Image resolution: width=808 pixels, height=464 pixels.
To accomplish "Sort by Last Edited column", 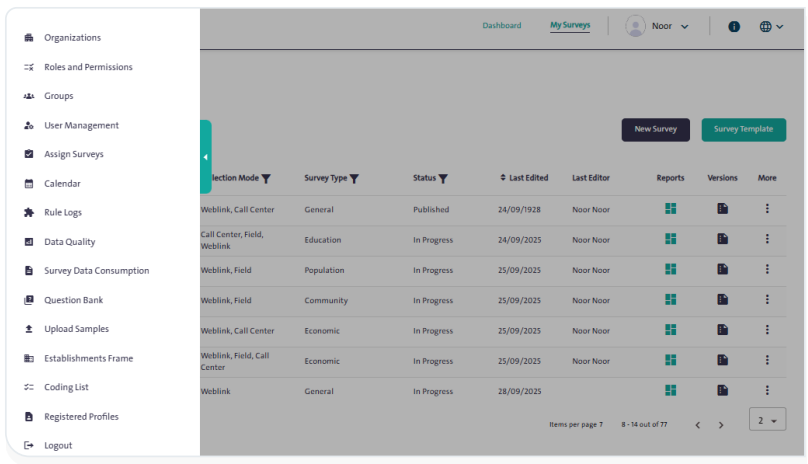I will click(x=524, y=178).
